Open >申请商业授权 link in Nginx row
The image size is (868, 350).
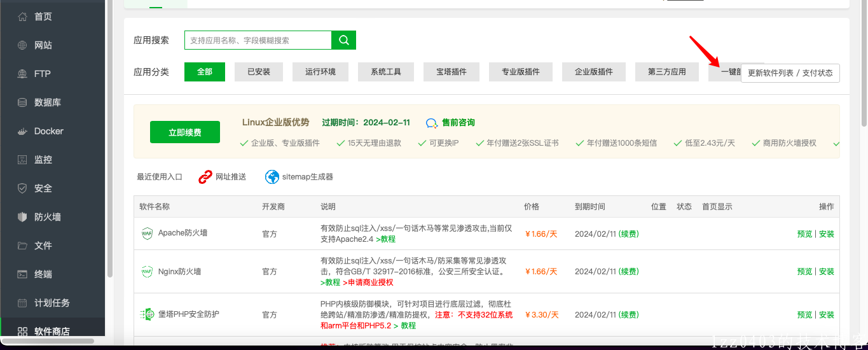(x=368, y=282)
